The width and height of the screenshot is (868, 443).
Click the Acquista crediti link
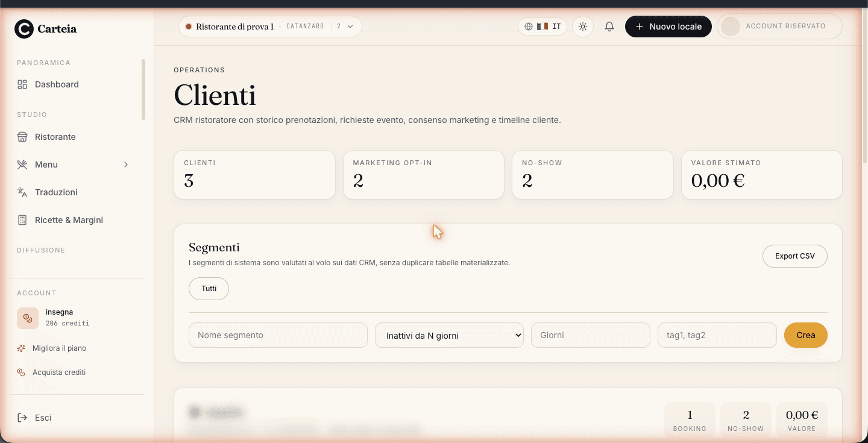(x=59, y=372)
